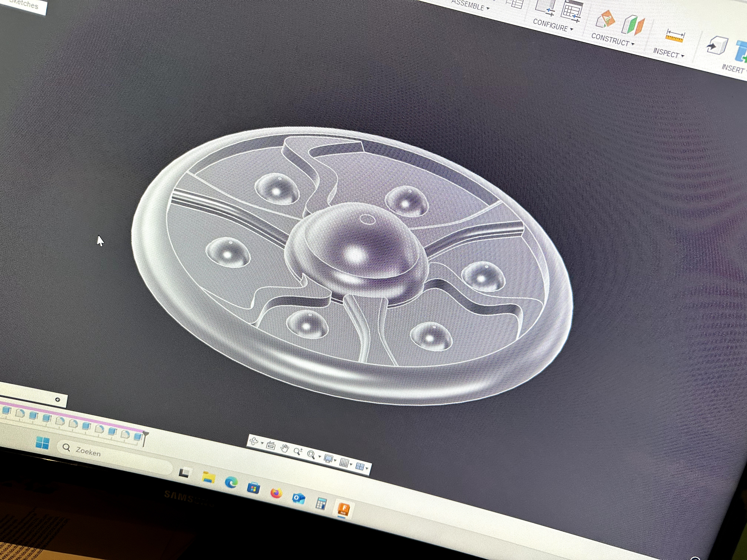Viewport: 747px width, 560px height.
Task: Click the Zoom Window fit icon
Action: (x=311, y=455)
